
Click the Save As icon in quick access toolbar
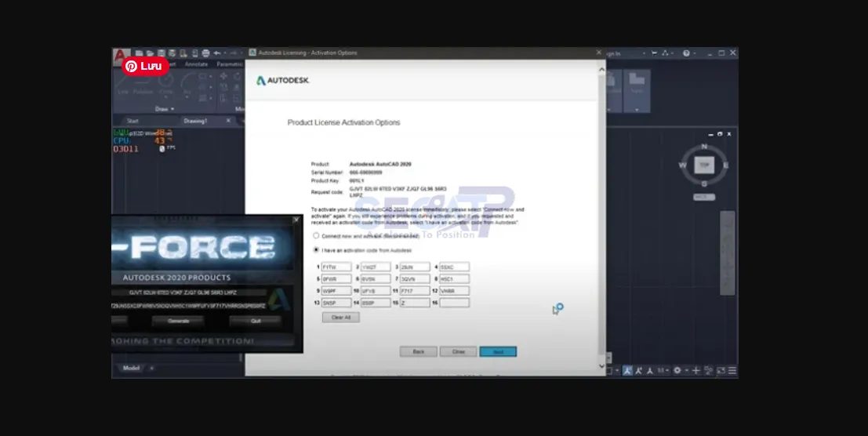click(x=173, y=53)
